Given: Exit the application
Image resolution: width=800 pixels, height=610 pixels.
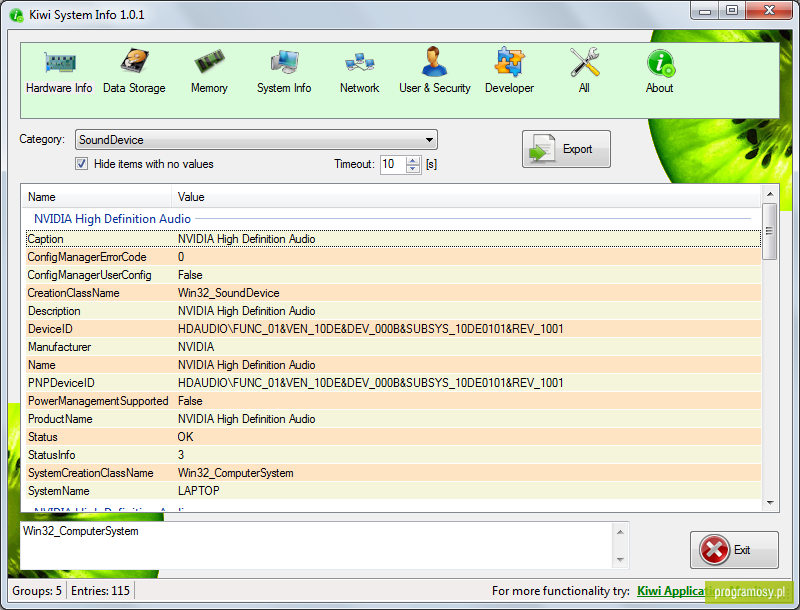Looking at the screenshot, I should coord(734,550).
